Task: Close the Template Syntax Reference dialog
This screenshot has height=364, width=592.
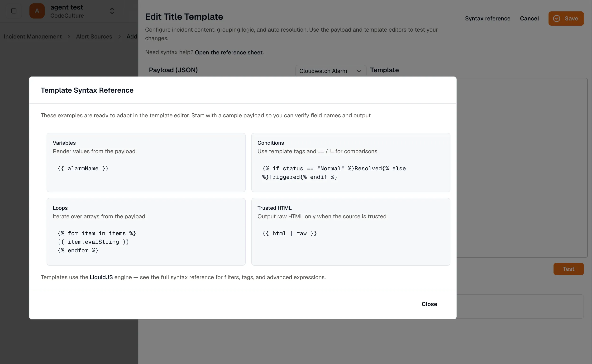Action: (x=429, y=304)
